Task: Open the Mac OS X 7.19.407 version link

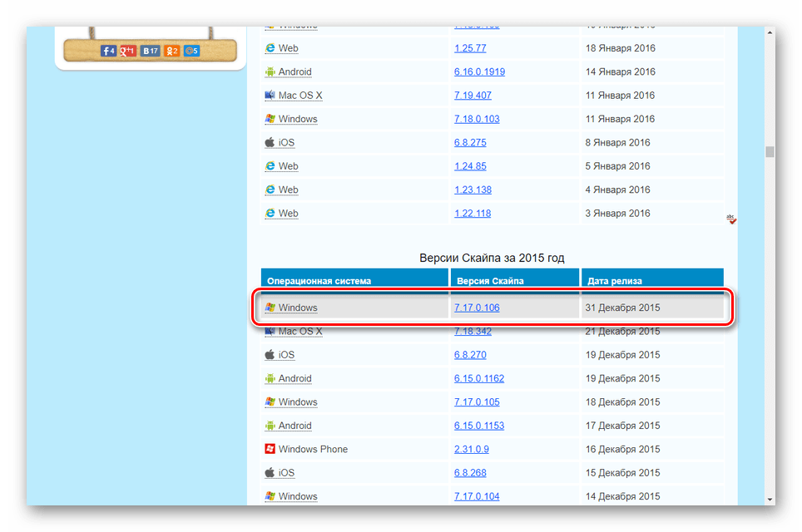Action: (473, 96)
